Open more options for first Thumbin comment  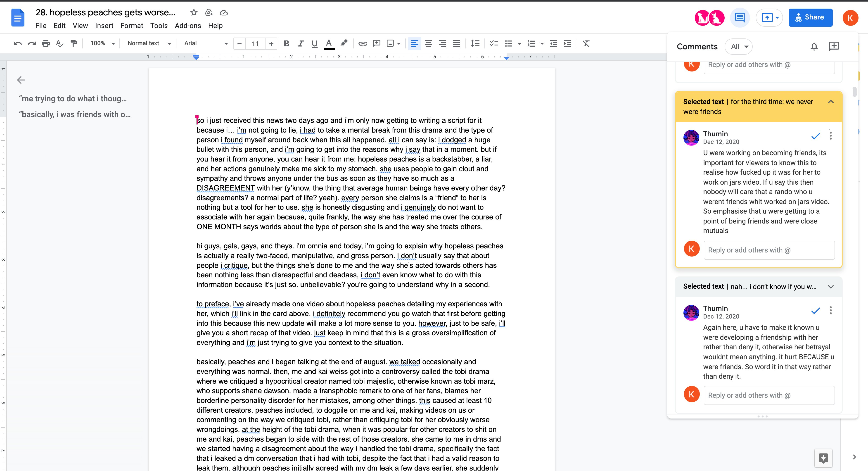831,136
